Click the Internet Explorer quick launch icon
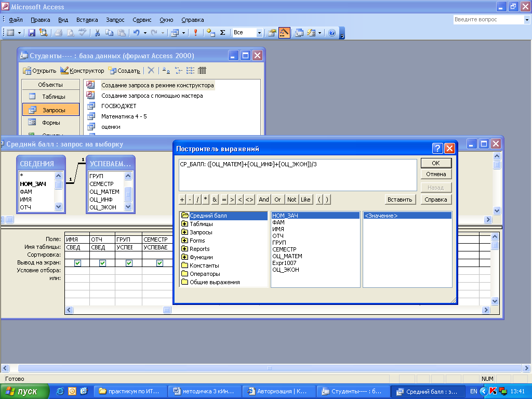532x399 pixels. tap(60, 391)
